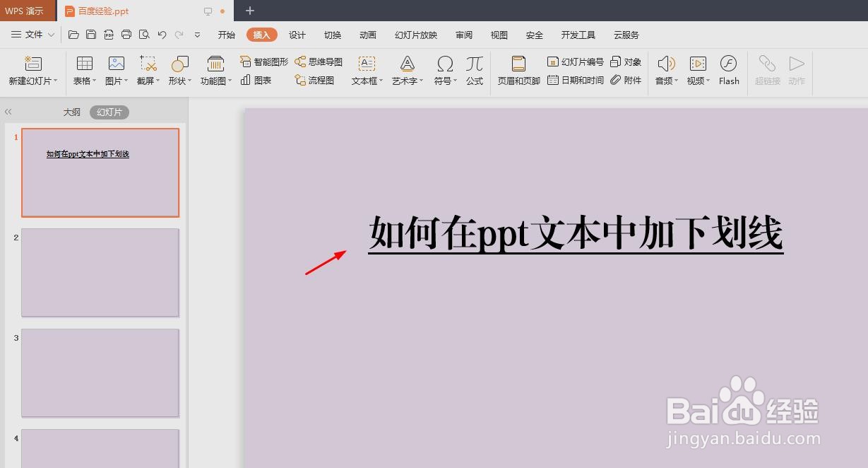
Task: Open the 文件 menu dropdown
Action: point(32,35)
